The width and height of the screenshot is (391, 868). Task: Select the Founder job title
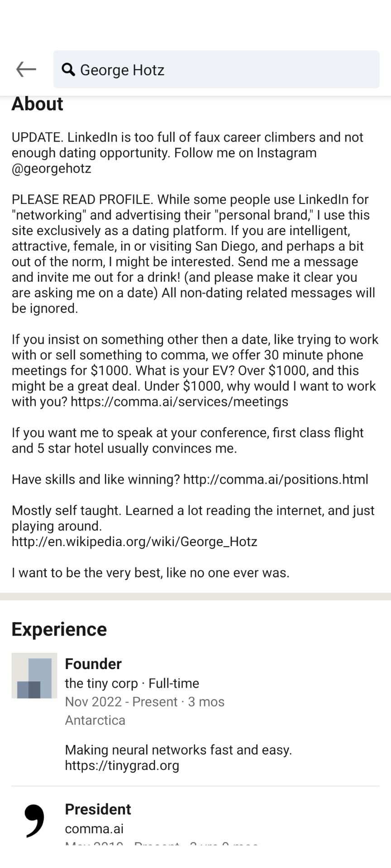click(x=93, y=664)
